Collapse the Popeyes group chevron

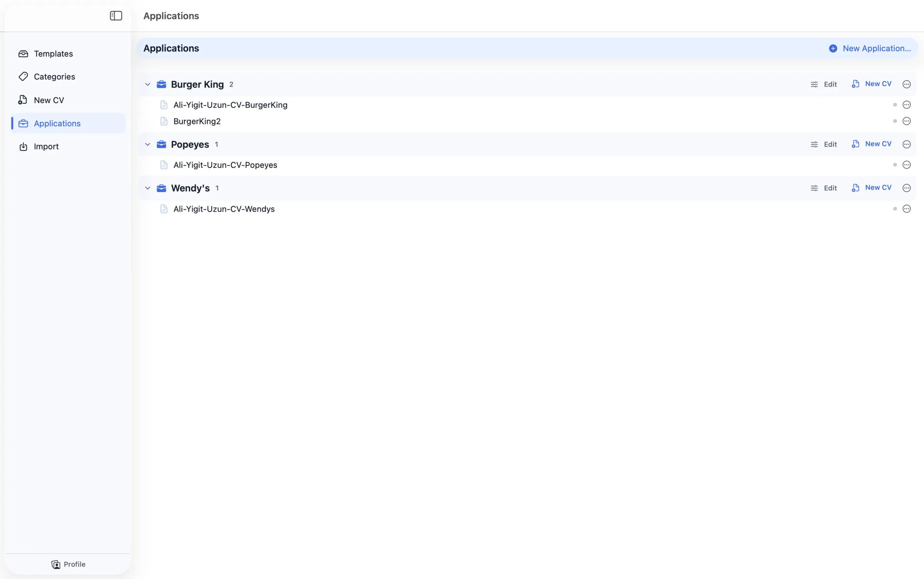(x=147, y=144)
